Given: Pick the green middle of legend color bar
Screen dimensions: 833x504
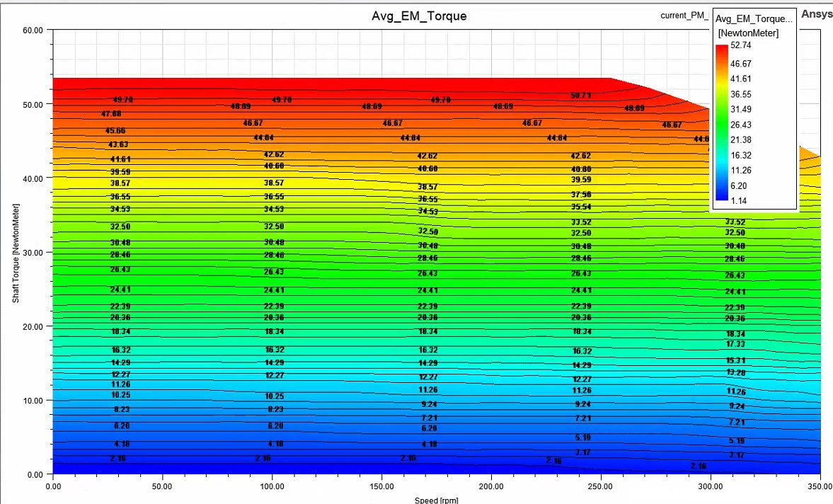Looking at the screenshot, I should coord(721,122).
